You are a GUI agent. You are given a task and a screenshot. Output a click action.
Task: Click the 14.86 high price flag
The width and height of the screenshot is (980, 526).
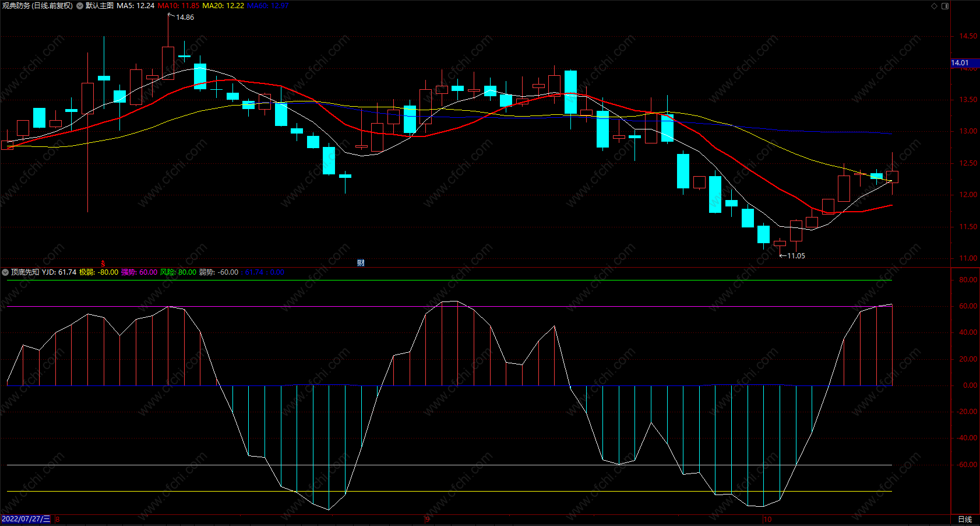point(184,17)
